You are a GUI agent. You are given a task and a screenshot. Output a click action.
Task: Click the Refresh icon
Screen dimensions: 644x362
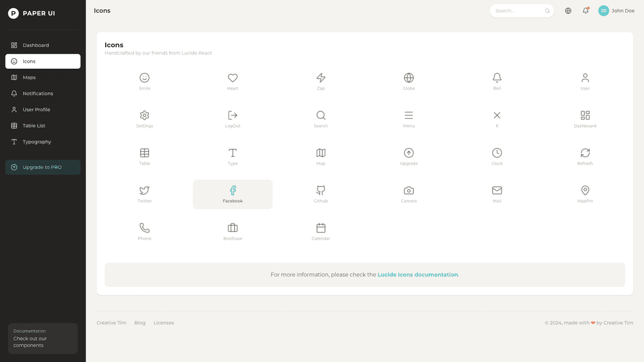click(585, 153)
